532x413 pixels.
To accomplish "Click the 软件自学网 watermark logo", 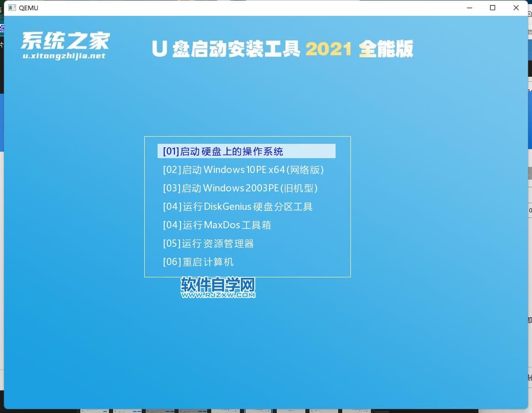I will click(x=217, y=285).
